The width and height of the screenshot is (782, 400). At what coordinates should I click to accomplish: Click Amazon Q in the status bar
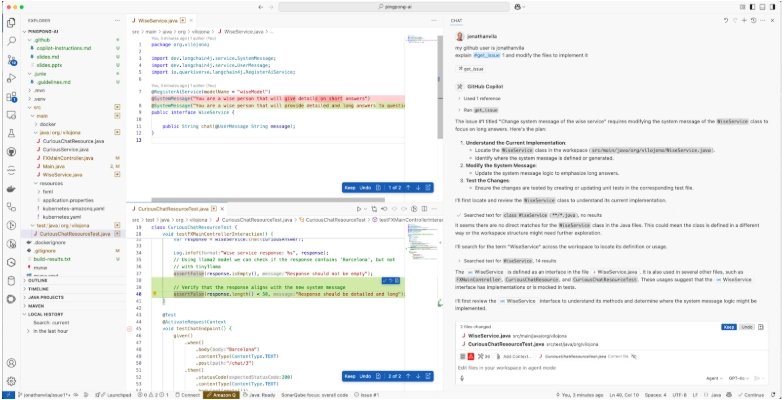221,395
